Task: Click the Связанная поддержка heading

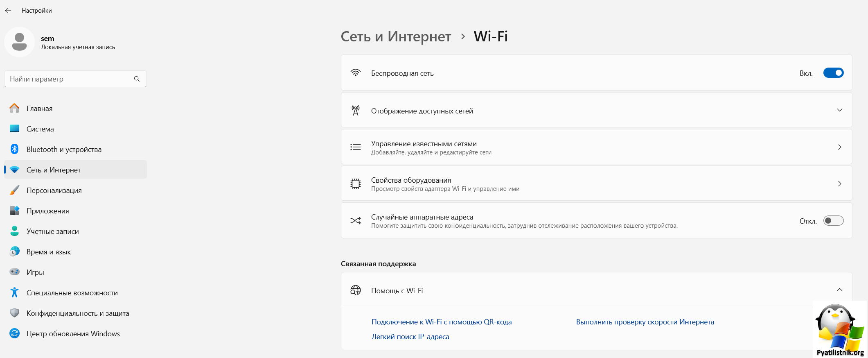Action: 378,264
